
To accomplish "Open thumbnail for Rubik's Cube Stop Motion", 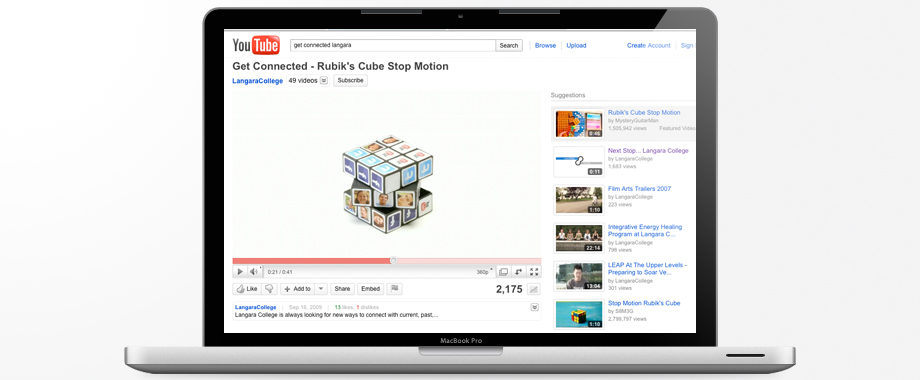I will point(579,124).
